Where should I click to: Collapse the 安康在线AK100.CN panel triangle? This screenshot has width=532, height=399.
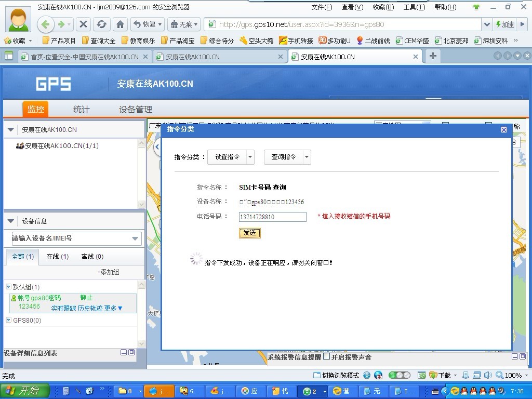[10, 129]
